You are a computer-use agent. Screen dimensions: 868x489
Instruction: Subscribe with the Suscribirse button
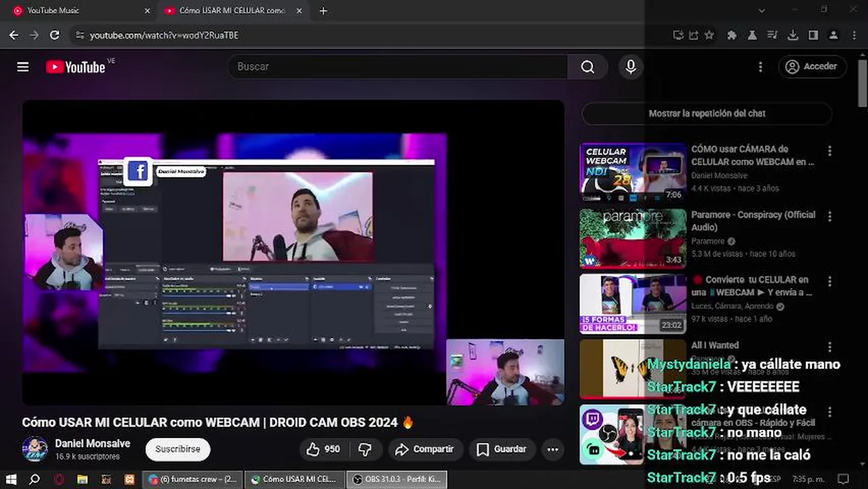pos(178,449)
